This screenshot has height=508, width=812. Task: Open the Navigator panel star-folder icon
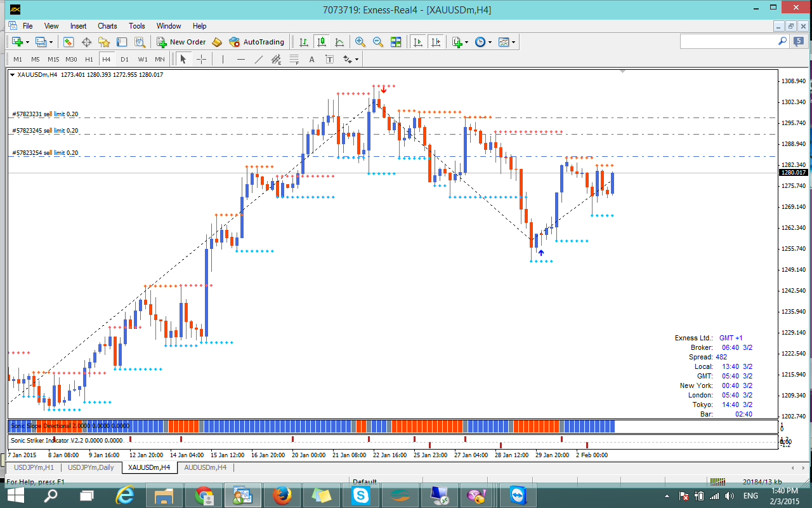pyautogui.click(x=104, y=42)
